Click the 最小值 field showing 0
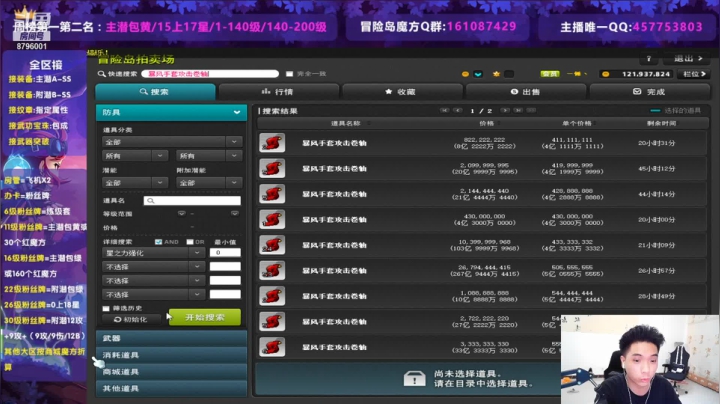The height and width of the screenshot is (404, 720). click(x=225, y=252)
